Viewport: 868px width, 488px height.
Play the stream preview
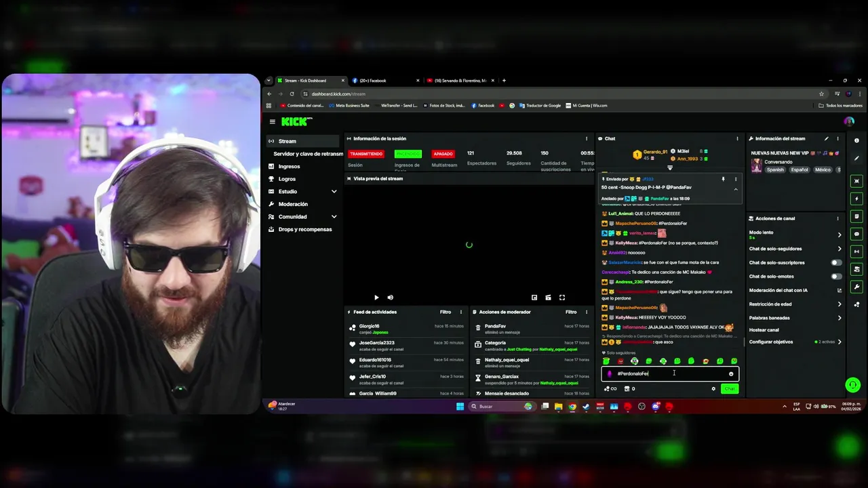pyautogui.click(x=376, y=298)
